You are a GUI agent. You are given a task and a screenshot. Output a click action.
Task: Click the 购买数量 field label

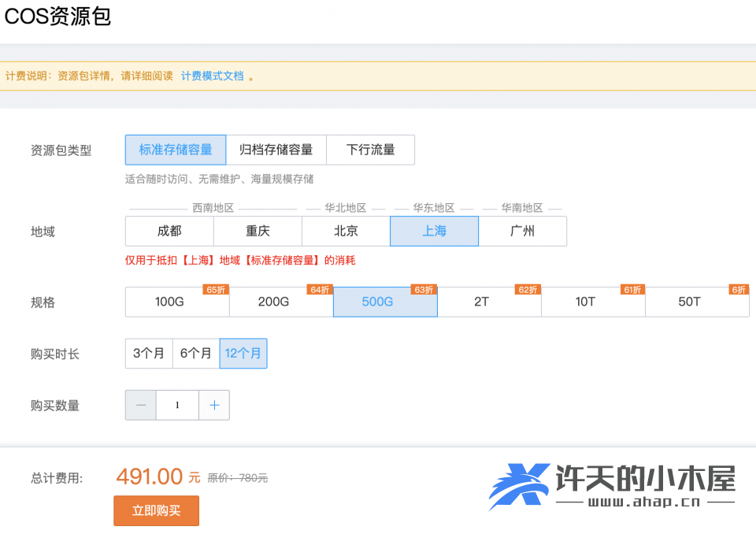55,406
